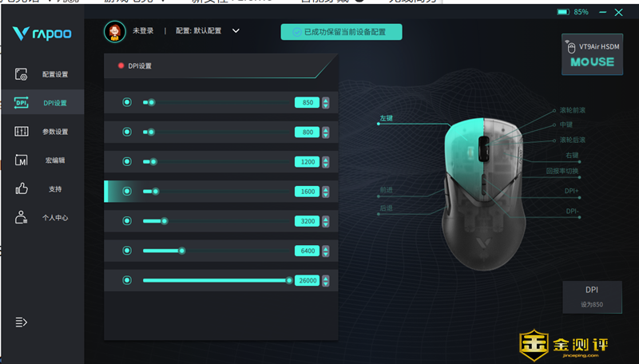Click the 支持 thumbs-up support icon

[22, 189]
